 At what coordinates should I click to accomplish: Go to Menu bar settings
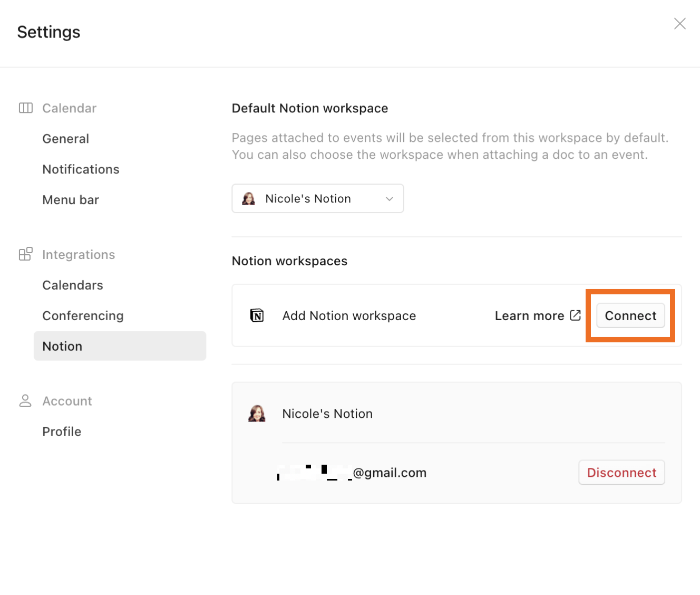[x=71, y=200]
